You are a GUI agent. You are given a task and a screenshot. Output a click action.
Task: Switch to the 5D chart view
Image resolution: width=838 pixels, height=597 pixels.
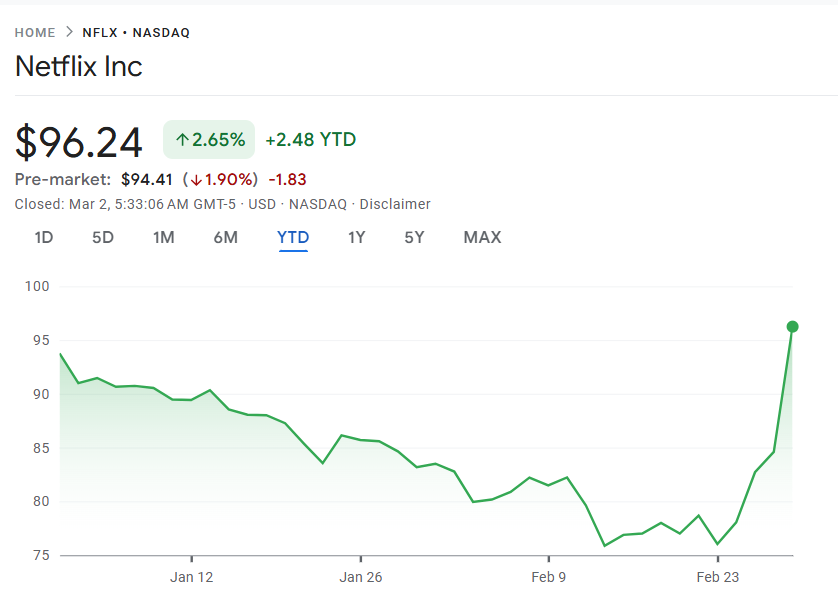(102, 237)
